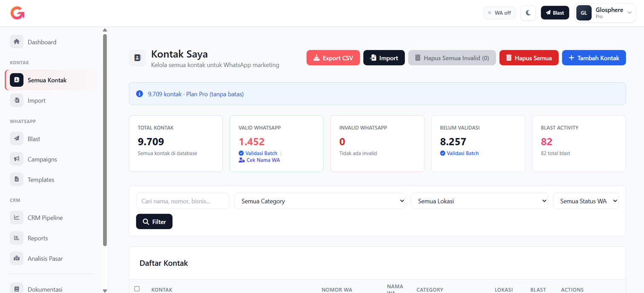644x293 pixels.
Task: Click the Filter search button
Action: click(154, 222)
